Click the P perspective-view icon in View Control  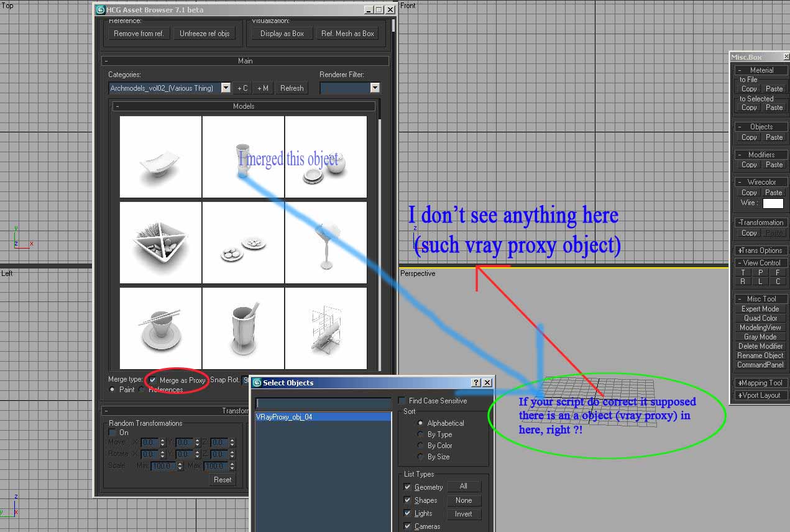click(x=759, y=272)
